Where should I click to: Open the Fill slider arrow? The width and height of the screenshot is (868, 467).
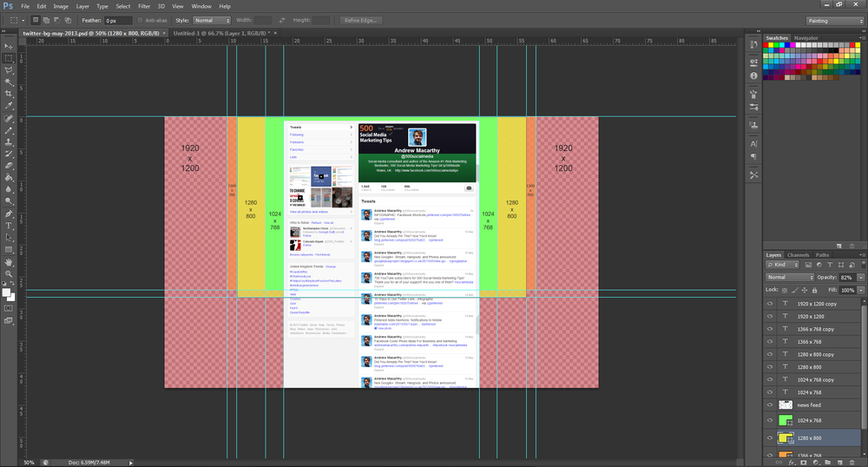(861, 290)
